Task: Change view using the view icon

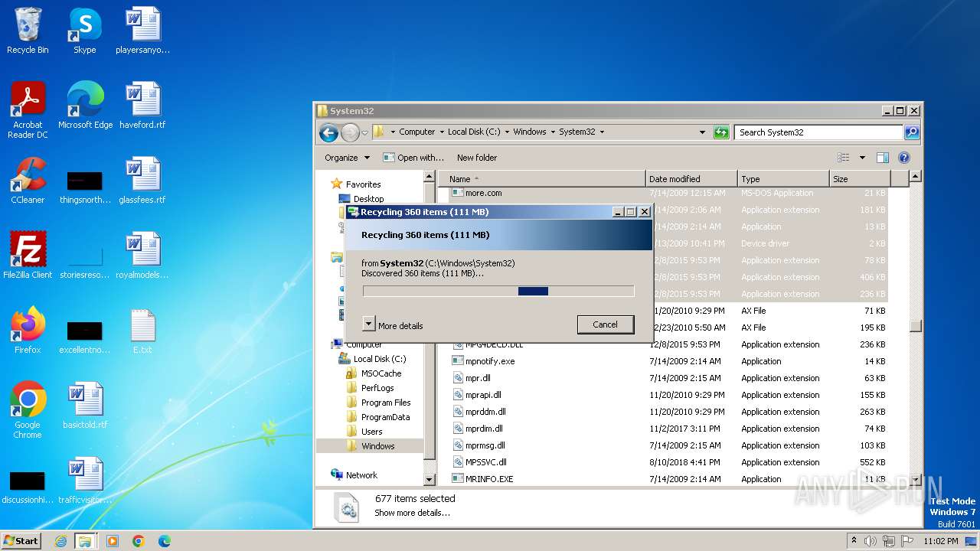Action: 843,158
